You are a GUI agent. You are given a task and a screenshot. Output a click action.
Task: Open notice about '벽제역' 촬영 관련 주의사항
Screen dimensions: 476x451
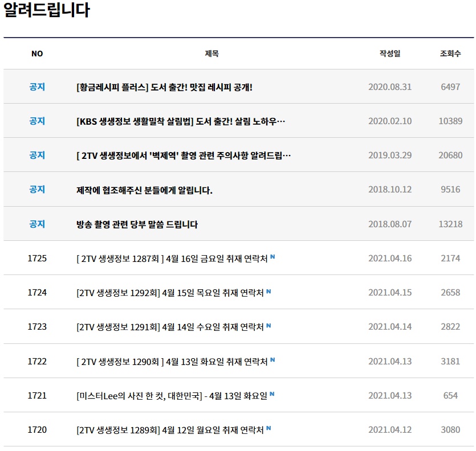tap(184, 155)
